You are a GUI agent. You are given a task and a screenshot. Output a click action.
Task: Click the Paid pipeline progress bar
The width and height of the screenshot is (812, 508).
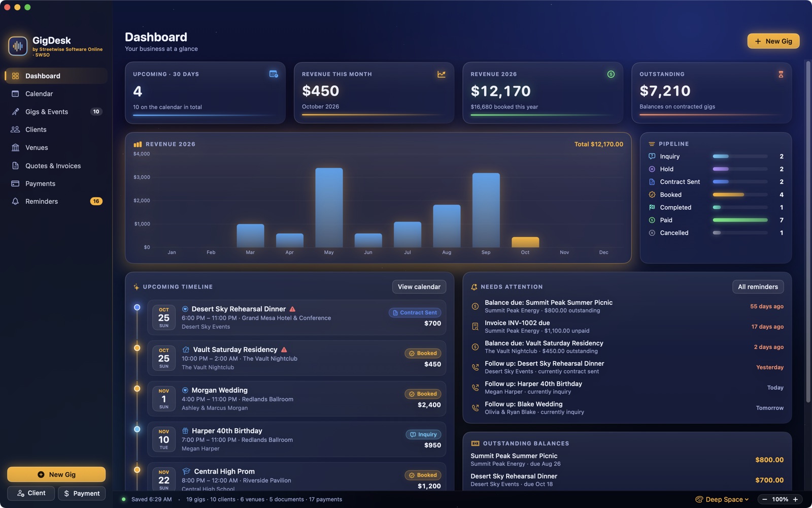[740, 220]
